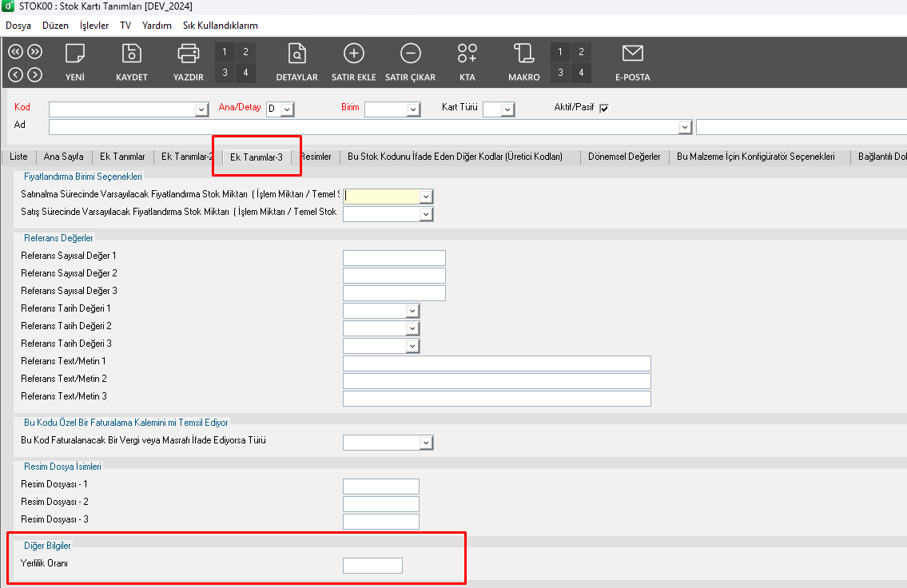Switch to the Dönemsel Değerler tab
This screenshot has height=588, width=907.
tap(624, 157)
